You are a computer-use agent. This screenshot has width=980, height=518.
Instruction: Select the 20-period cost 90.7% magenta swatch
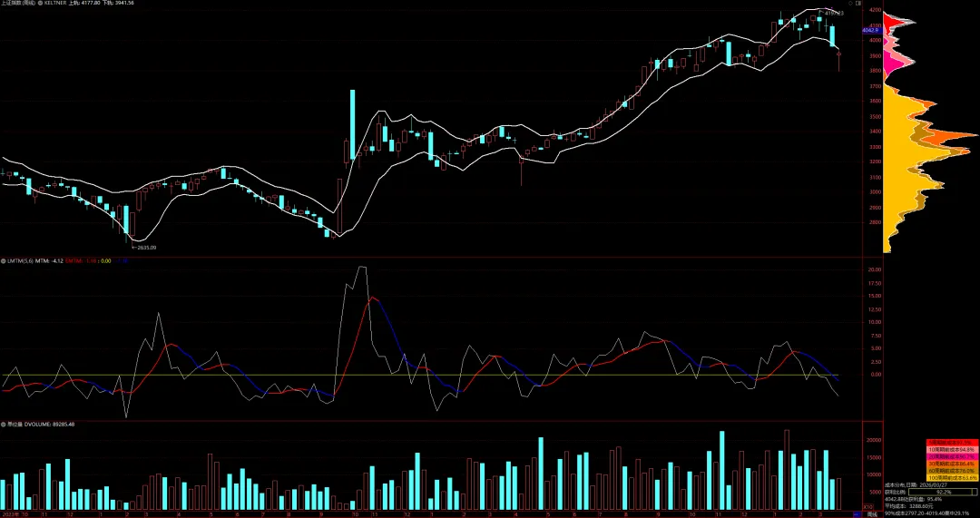coord(953,456)
